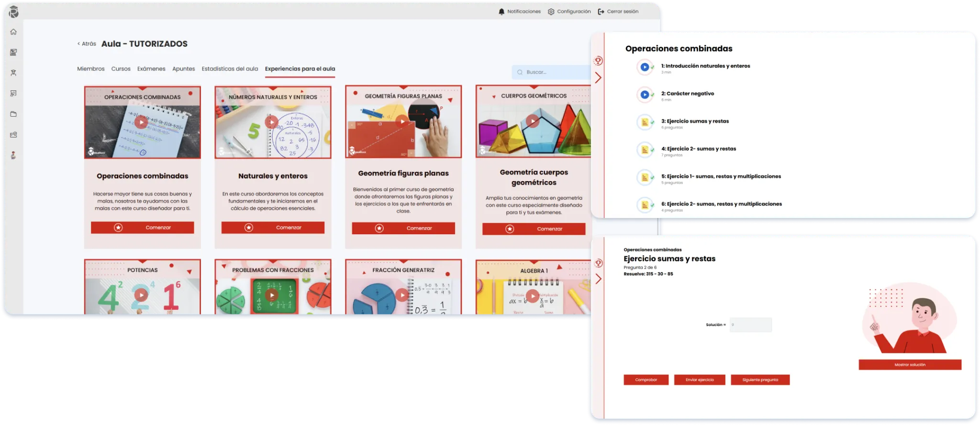980x425 pixels.
Task: Click the Comprobar button
Action: coord(646,380)
